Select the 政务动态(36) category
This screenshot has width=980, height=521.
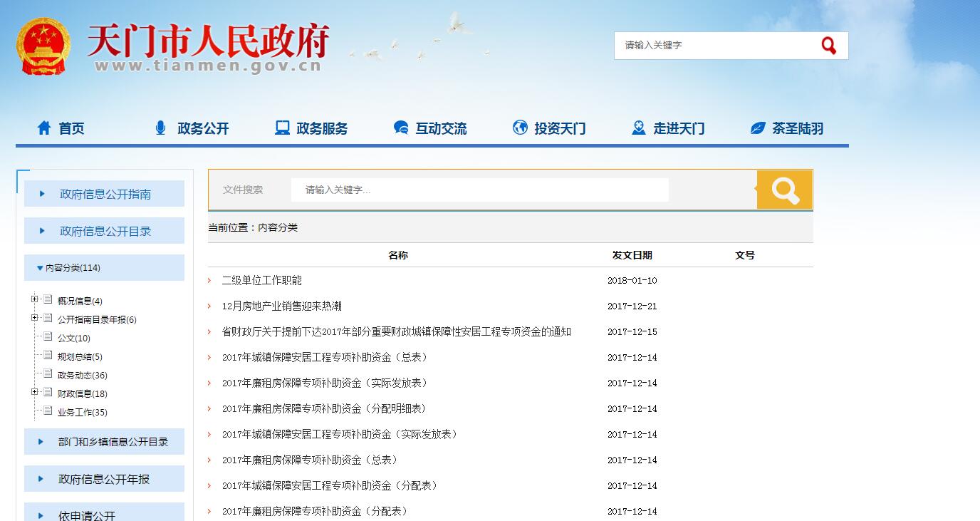(83, 376)
